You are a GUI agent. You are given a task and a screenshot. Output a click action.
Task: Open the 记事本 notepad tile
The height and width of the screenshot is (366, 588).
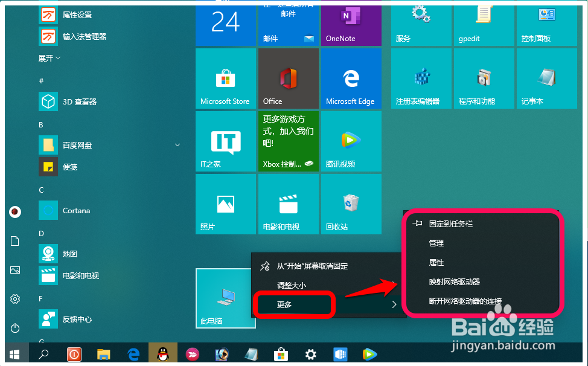(547, 79)
